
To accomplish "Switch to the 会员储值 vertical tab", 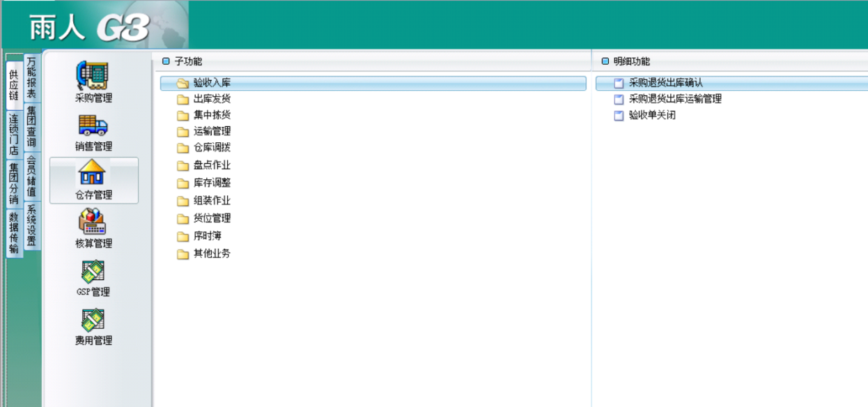I will [31, 176].
